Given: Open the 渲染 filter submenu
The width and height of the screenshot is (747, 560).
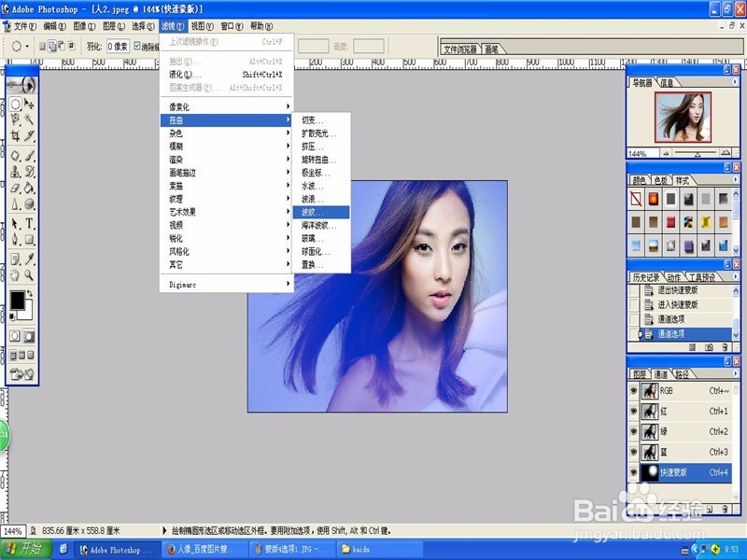Looking at the screenshot, I should pos(226,160).
